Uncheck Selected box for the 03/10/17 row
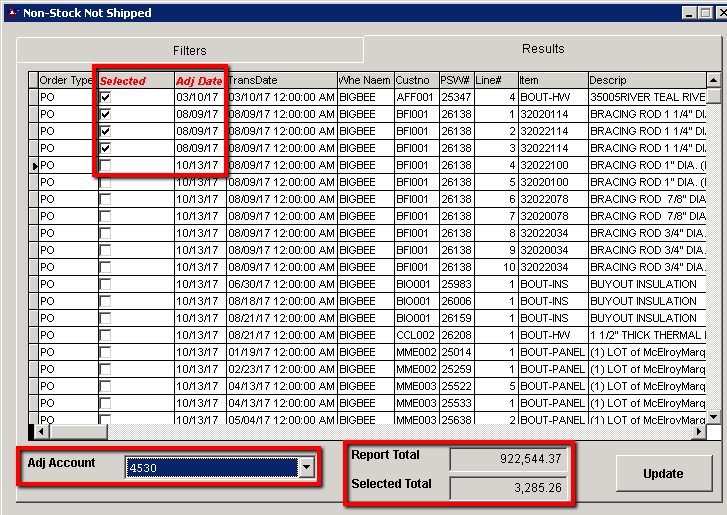 click(x=105, y=97)
